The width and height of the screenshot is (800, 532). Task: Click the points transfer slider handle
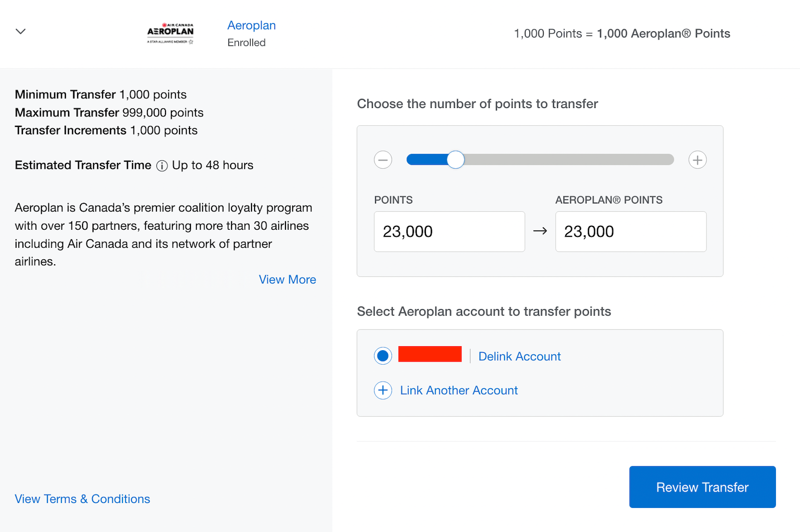455,159
